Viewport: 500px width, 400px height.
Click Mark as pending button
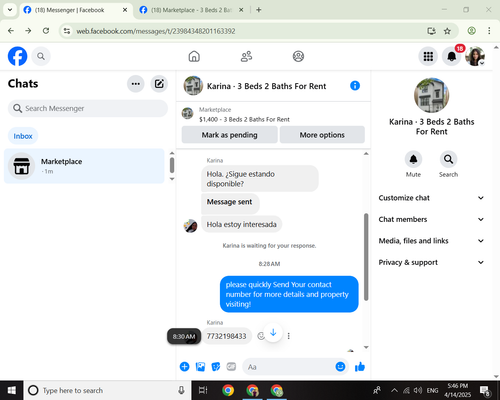[229, 135]
